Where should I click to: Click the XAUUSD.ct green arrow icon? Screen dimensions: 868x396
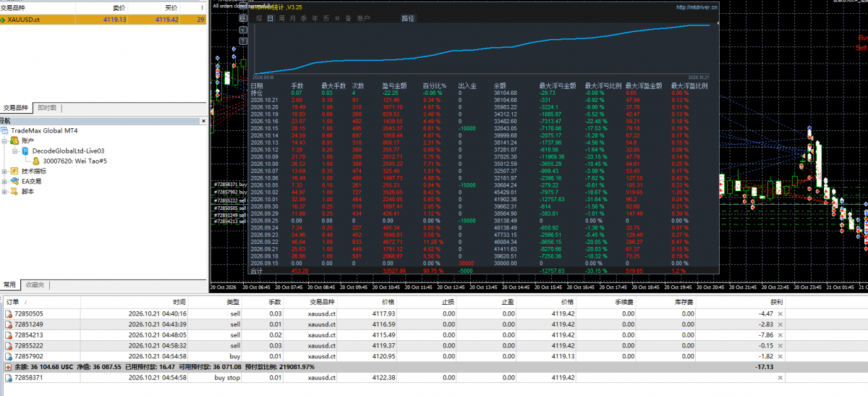click(x=4, y=20)
